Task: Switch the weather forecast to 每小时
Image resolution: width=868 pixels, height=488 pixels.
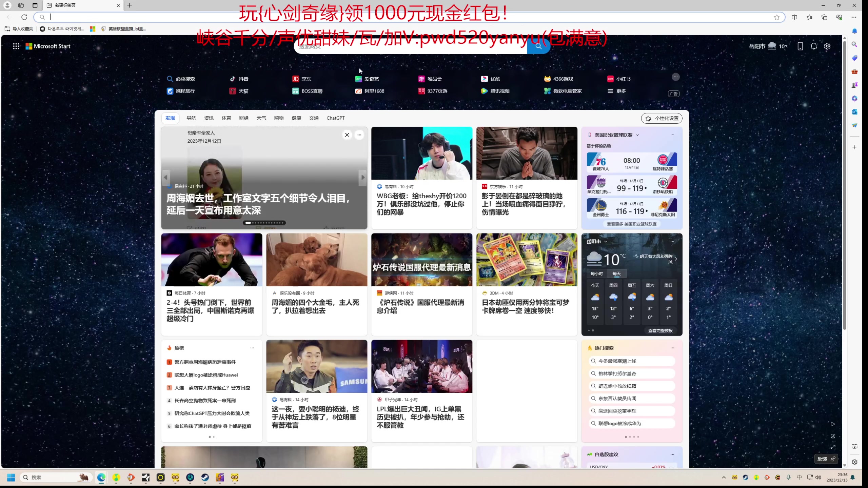Action: click(596, 273)
